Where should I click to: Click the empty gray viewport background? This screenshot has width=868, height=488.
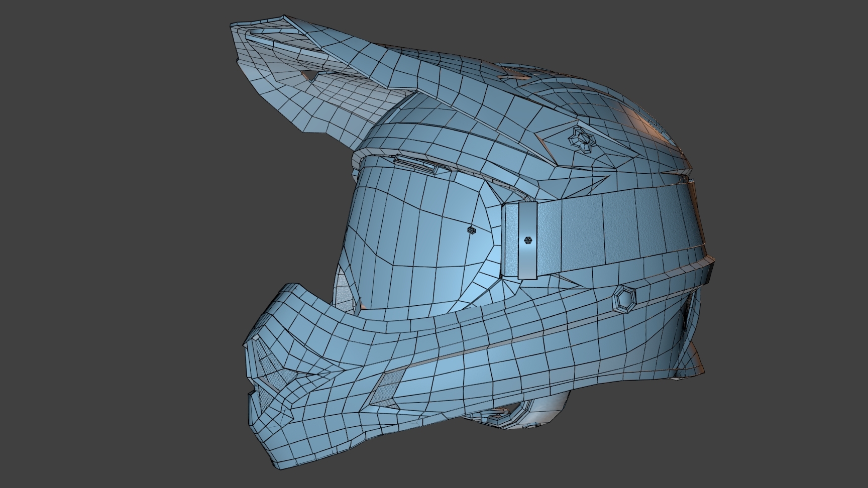pos(100,251)
